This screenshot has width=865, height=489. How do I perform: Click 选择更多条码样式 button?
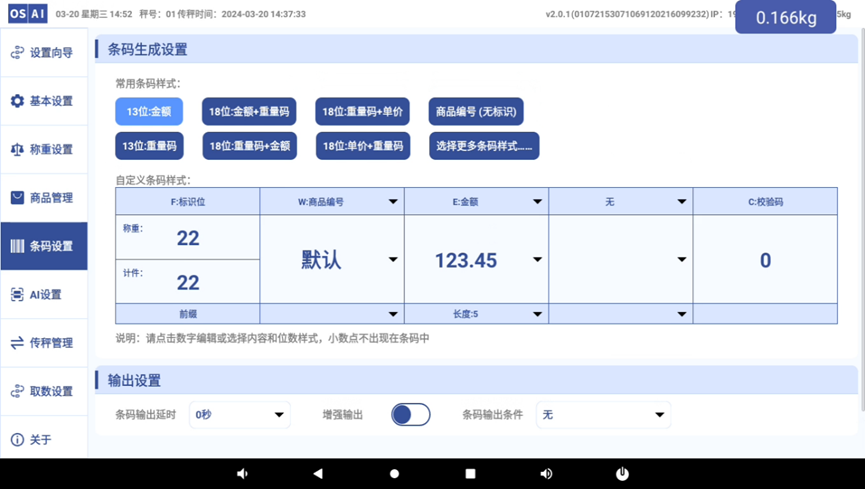pos(484,146)
